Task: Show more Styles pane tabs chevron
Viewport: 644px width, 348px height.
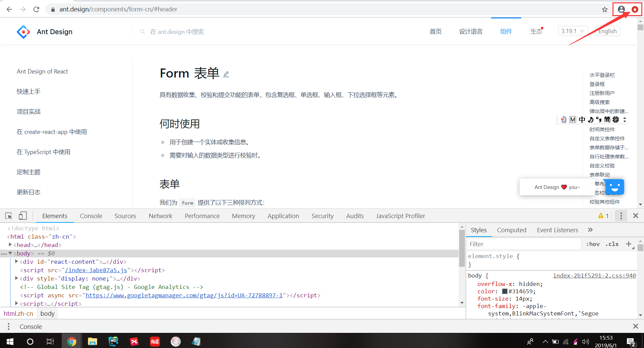Action: [x=590, y=230]
